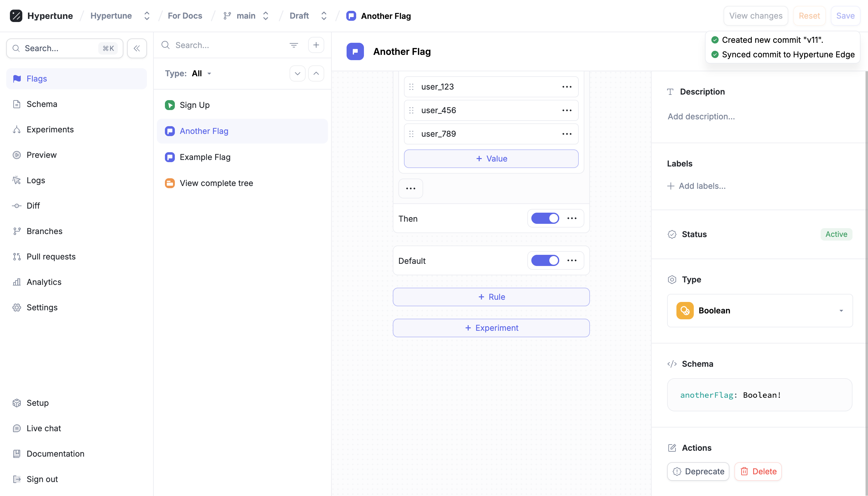Image resolution: width=868 pixels, height=496 pixels.
Task: Click the drag handle beside user_456
Action: click(x=411, y=110)
